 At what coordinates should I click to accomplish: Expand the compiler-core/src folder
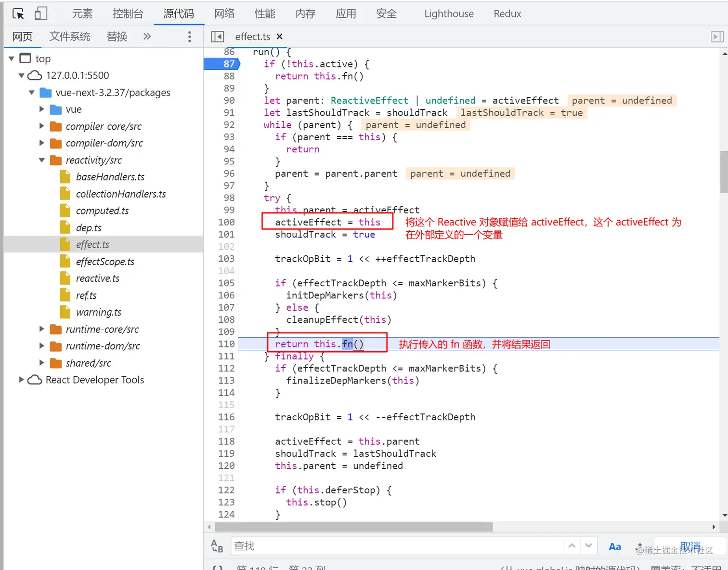click(42, 126)
